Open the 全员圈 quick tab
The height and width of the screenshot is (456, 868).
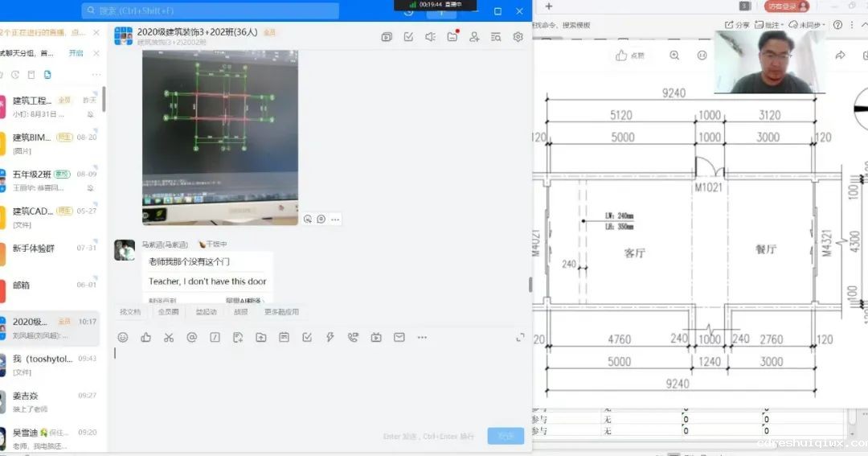(168, 312)
